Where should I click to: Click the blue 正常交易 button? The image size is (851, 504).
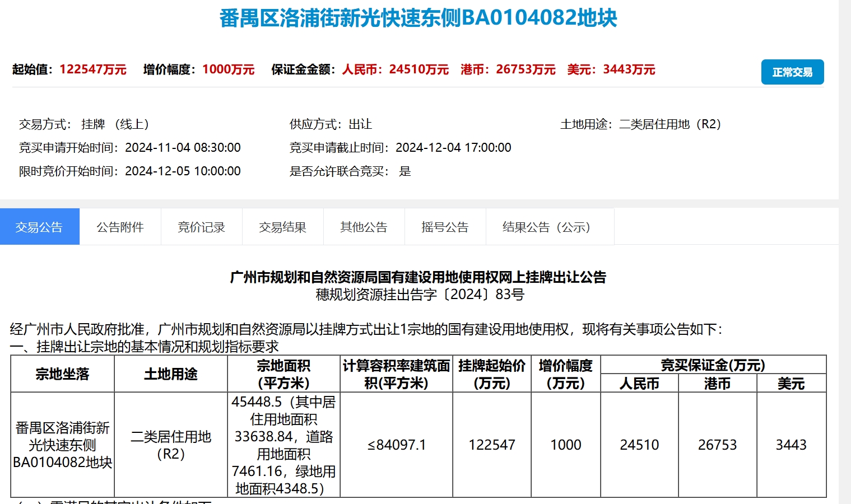click(792, 72)
